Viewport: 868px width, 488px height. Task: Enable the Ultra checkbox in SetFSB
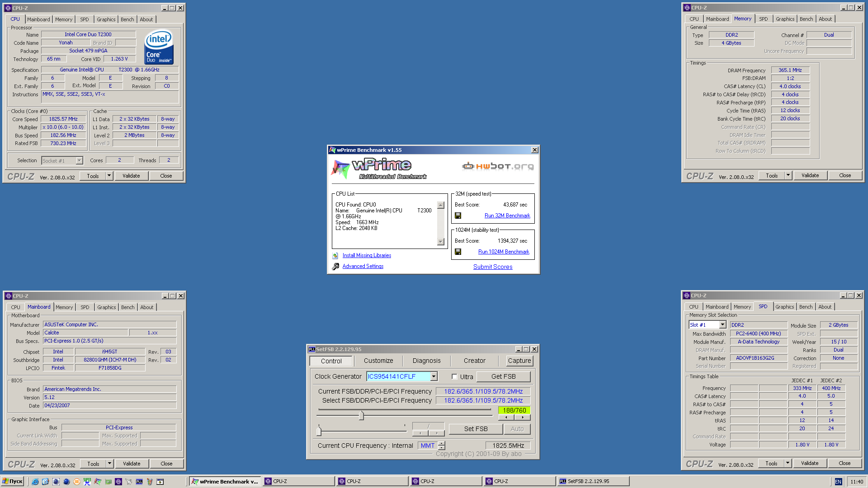[x=454, y=376]
